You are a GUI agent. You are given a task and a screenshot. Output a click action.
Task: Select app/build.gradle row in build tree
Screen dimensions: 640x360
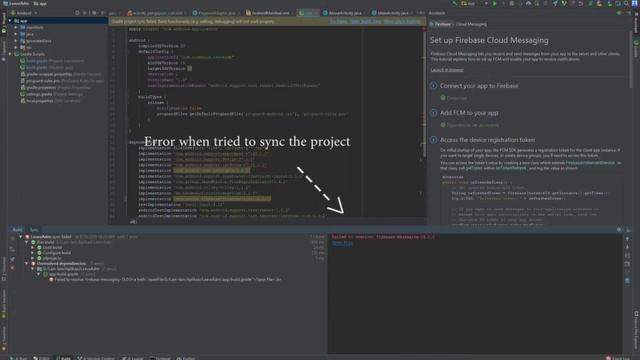tap(69, 274)
